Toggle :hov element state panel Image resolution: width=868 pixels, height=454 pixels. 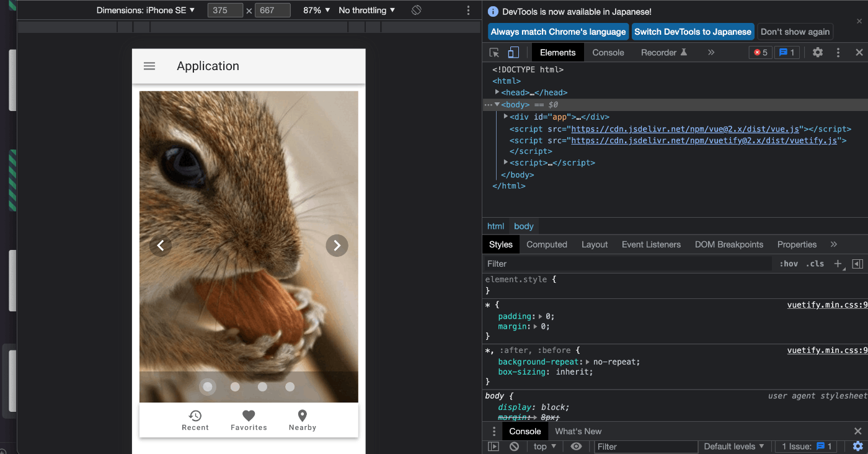789,264
